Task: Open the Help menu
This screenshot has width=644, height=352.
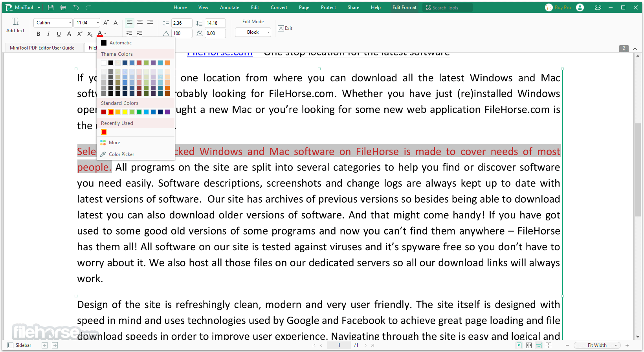Action: 376,7
